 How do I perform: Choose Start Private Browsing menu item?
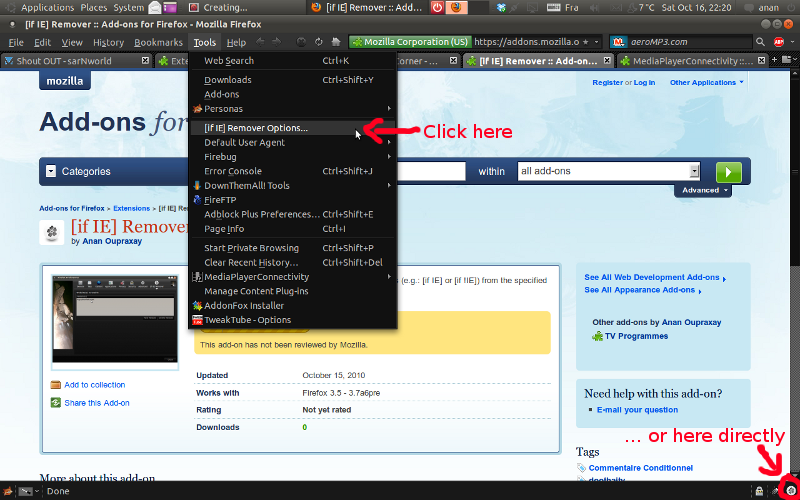click(x=251, y=248)
